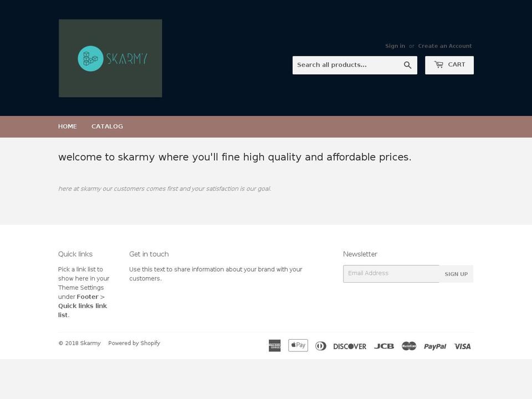Click the welcome to skarmy heading
The width and height of the screenshot is (532, 399).
tap(235, 157)
